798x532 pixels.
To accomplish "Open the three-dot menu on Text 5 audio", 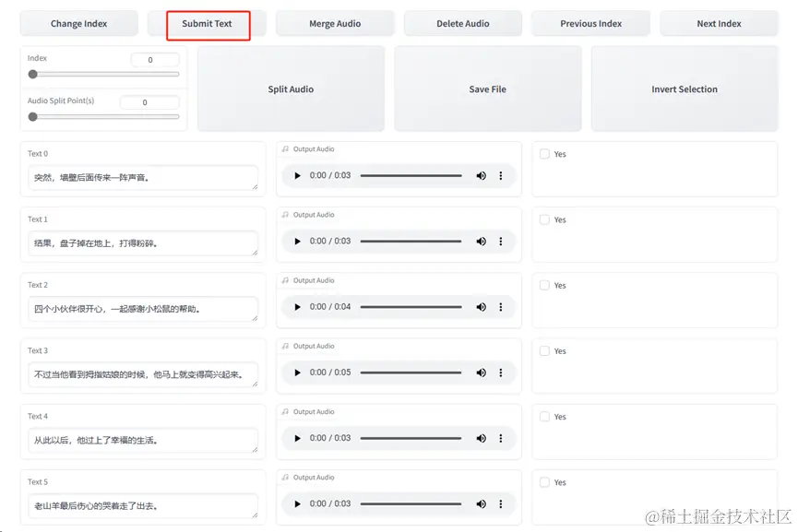I will click(x=501, y=504).
